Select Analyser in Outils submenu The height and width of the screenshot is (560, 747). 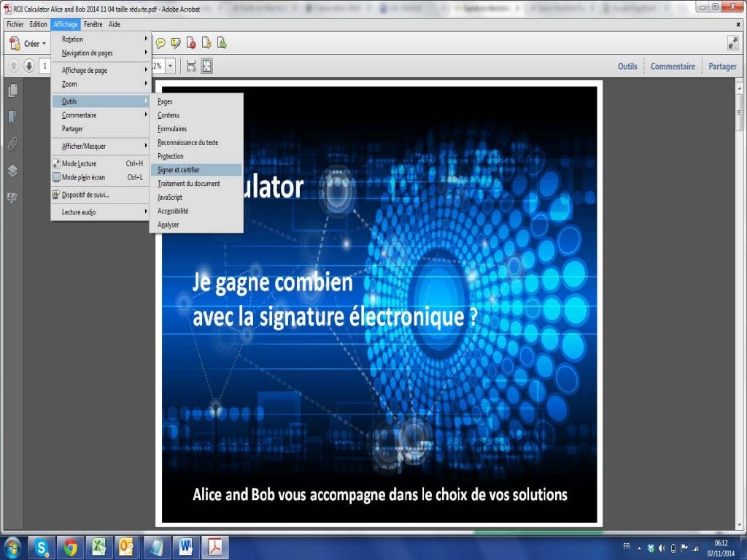point(196,225)
